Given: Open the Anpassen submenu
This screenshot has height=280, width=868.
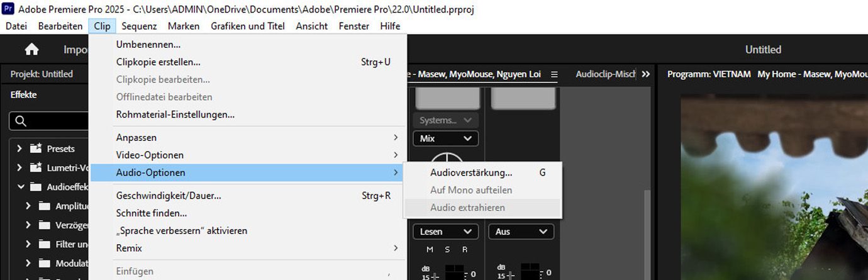Looking at the screenshot, I should 248,137.
